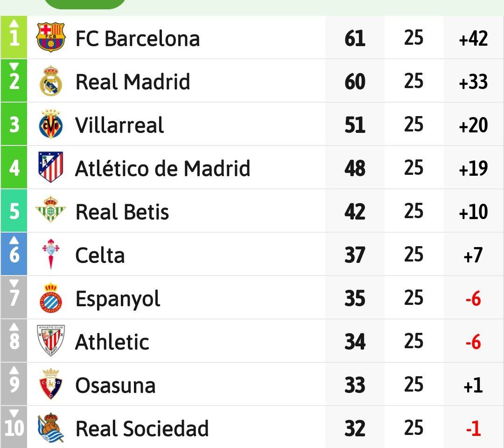Image resolution: width=504 pixels, height=448 pixels.
Task: Open the Atlético de Madrid team link
Action: tap(163, 168)
